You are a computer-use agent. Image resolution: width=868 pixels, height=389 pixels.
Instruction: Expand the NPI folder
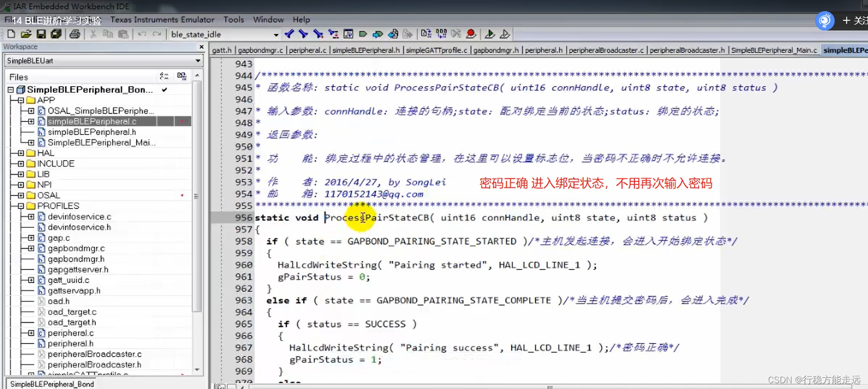(21, 185)
